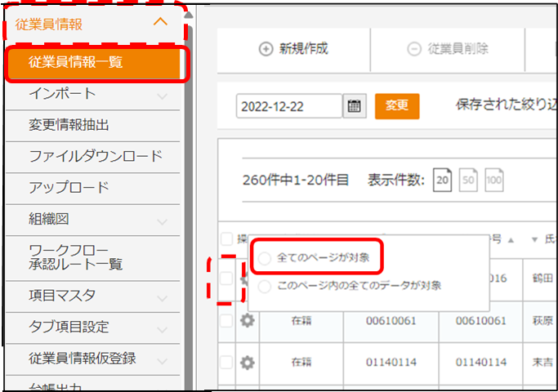The height and width of the screenshot is (392, 558).
Task: Expand the 項目マスタ submenu
Action: pyautogui.click(x=162, y=296)
